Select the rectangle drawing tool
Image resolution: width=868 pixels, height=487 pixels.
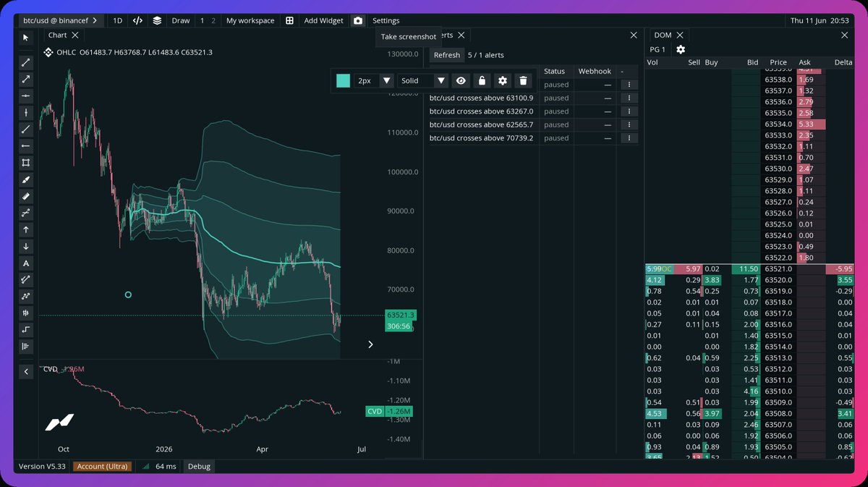(x=26, y=163)
